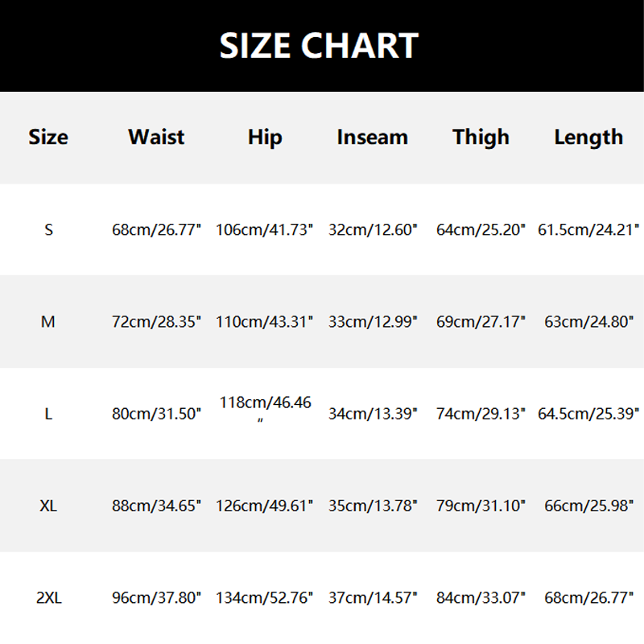Click the 68cm/26.77" waist value for S
This screenshot has height=644, width=644.
tap(156, 230)
